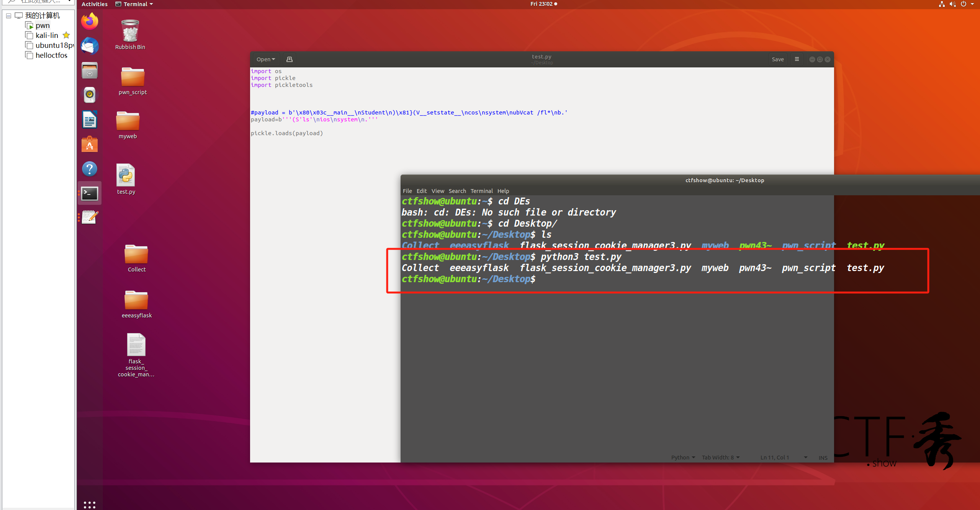Collapse the 我的计算机 tree node
The width and height of the screenshot is (980, 510).
[x=8, y=16]
